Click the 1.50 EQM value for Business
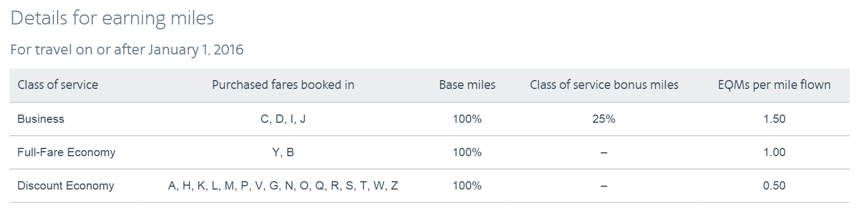 pos(774,119)
